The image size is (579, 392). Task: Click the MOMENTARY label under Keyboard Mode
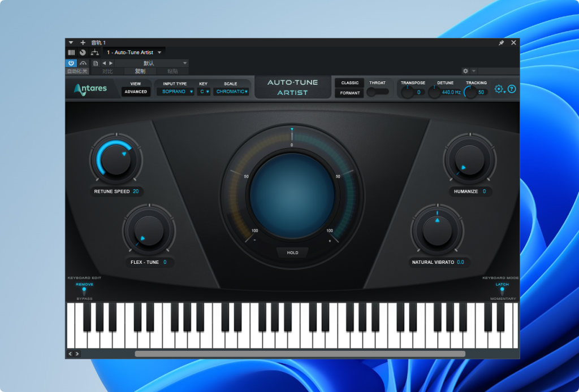(x=503, y=299)
